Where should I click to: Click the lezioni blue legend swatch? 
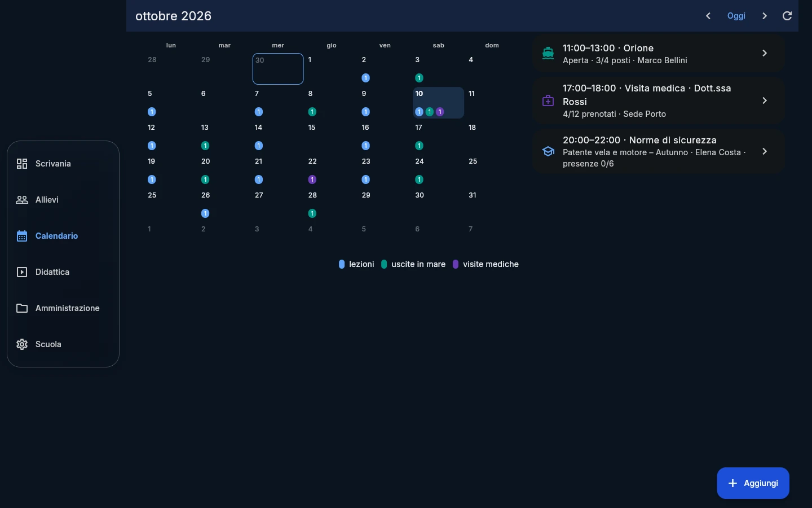[x=342, y=264]
